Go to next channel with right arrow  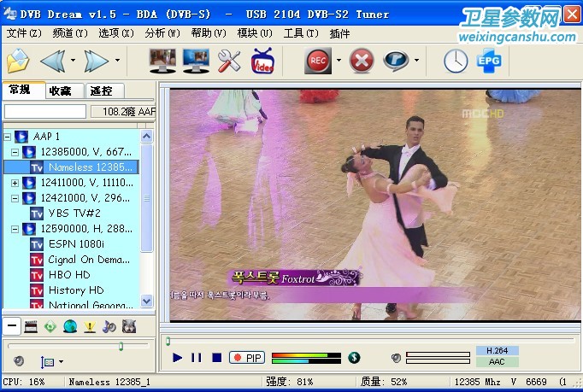coord(97,61)
